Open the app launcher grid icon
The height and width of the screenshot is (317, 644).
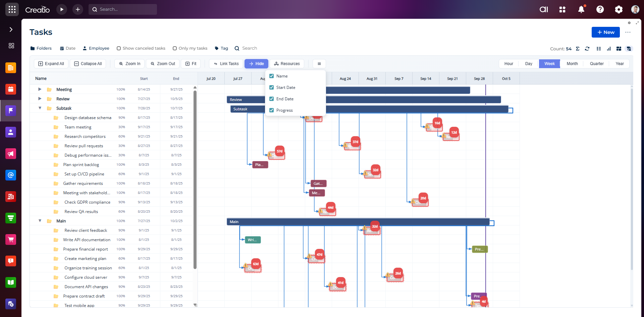(x=12, y=9)
